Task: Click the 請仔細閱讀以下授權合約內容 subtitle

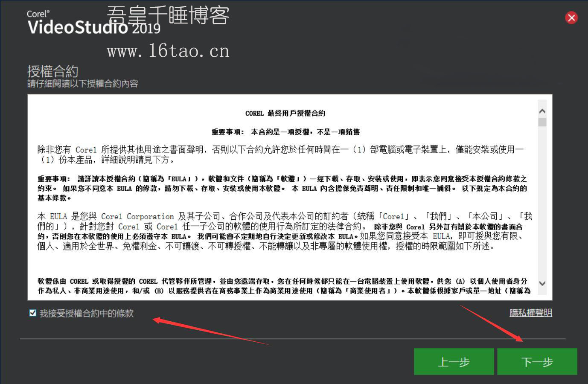Action: 83,84
